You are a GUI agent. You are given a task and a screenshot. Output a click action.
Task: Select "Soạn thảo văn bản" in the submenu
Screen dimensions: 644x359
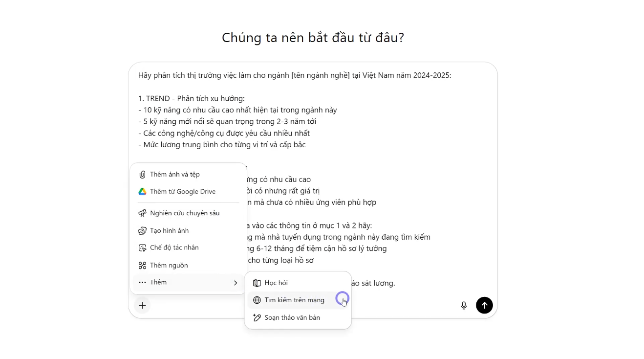click(292, 317)
